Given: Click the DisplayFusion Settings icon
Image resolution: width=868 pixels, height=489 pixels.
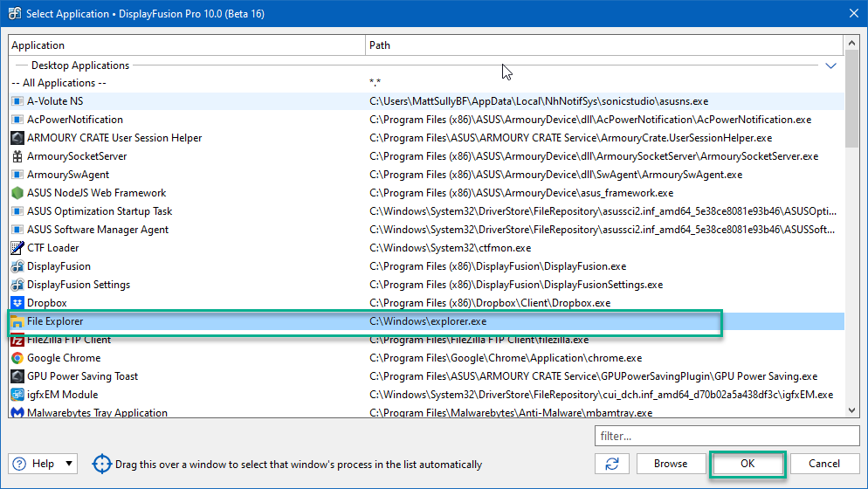Looking at the screenshot, I should [17, 285].
